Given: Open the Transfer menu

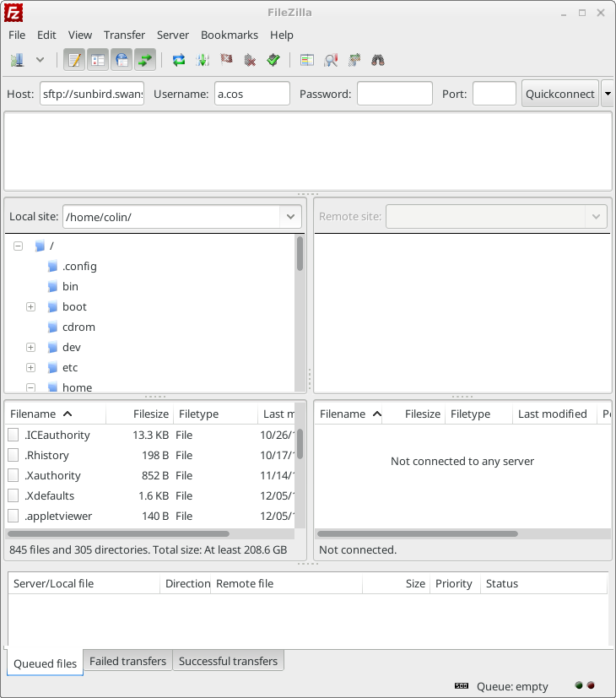Looking at the screenshot, I should tap(124, 35).
